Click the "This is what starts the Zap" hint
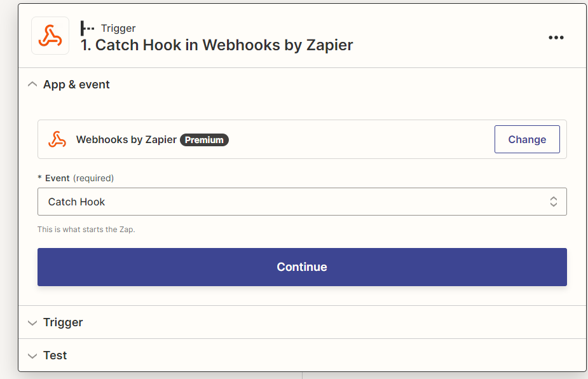Screen dimensions: 588x379 tap(86, 229)
